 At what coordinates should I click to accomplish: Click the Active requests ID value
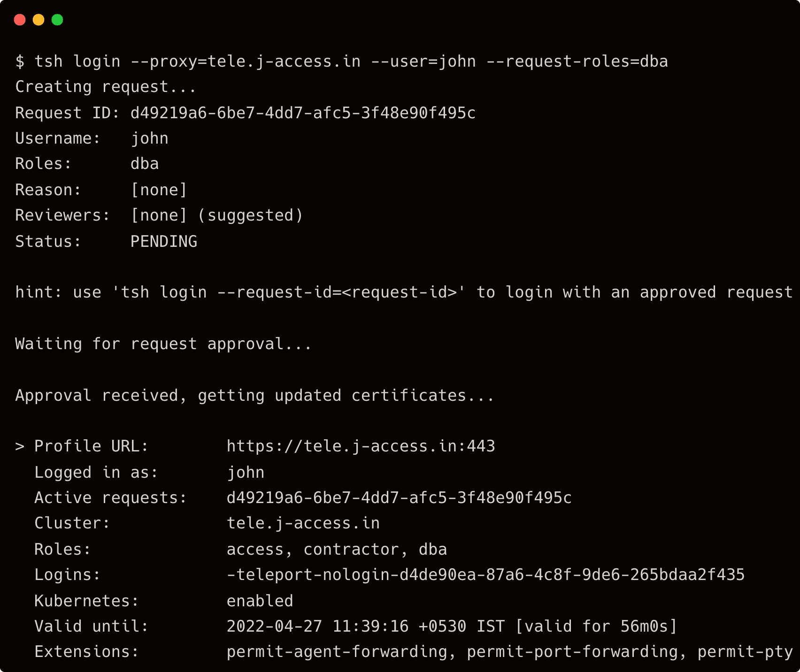pyautogui.click(x=399, y=497)
